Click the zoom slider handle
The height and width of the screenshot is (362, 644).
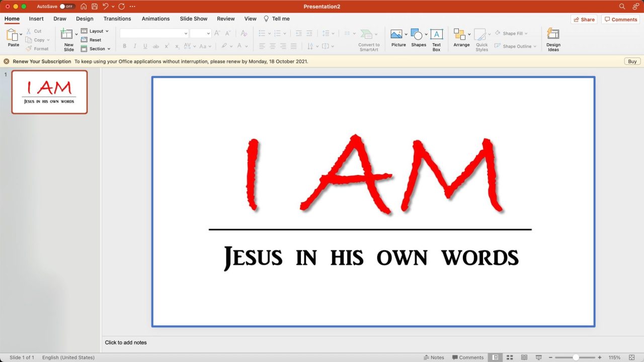point(576,357)
